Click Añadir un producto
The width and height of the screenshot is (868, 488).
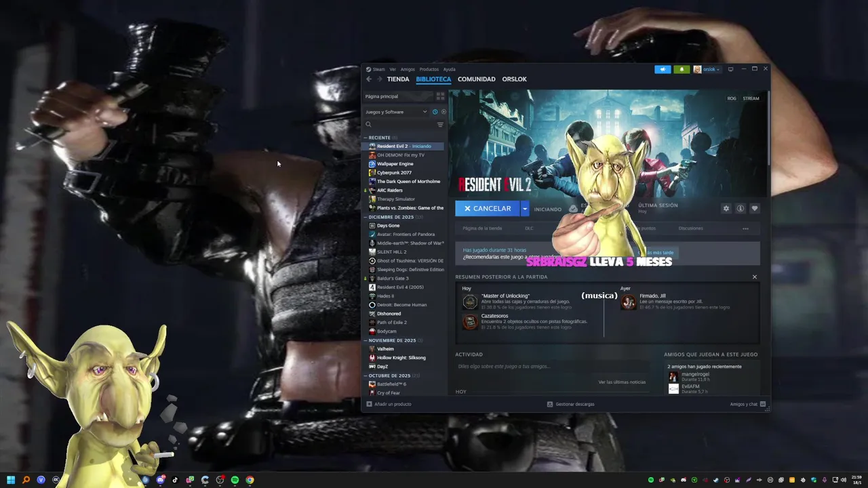click(x=389, y=404)
